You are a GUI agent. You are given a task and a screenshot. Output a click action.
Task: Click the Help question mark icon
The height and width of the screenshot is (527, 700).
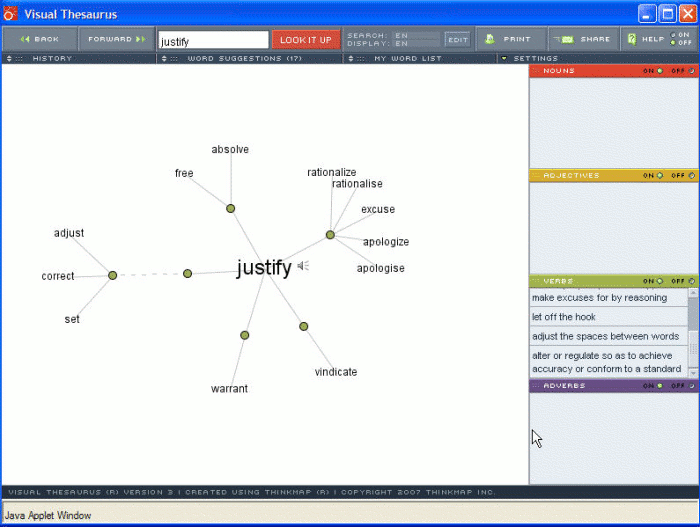(x=632, y=39)
